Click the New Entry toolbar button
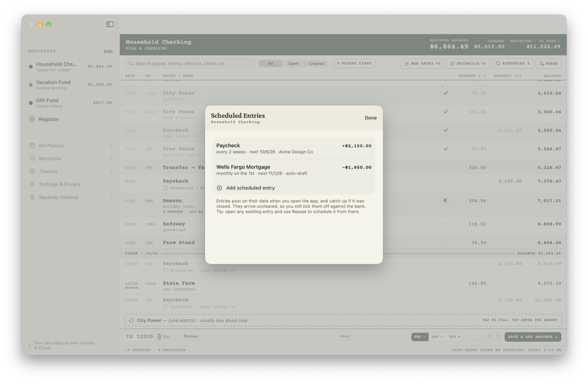This screenshot has width=588, height=383. 422,64
